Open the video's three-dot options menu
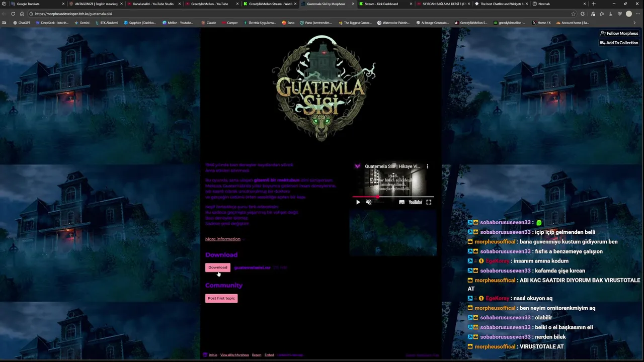 tap(428, 166)
